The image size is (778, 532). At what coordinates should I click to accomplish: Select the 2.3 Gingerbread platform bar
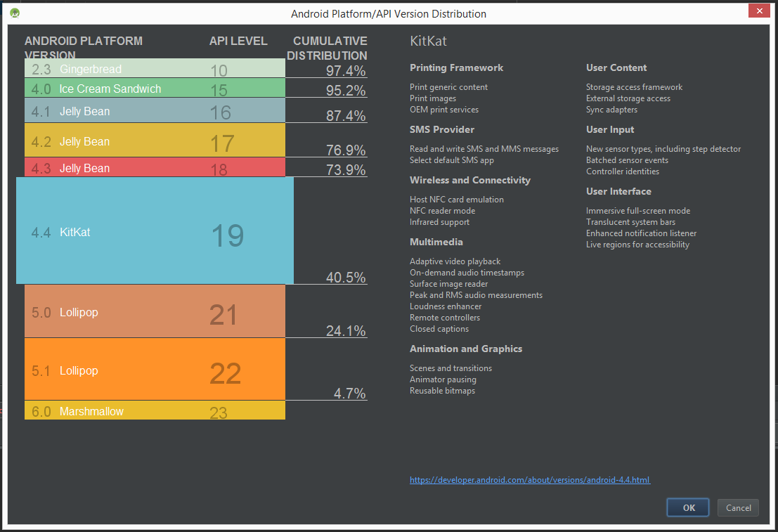click(x=155, y=68)
